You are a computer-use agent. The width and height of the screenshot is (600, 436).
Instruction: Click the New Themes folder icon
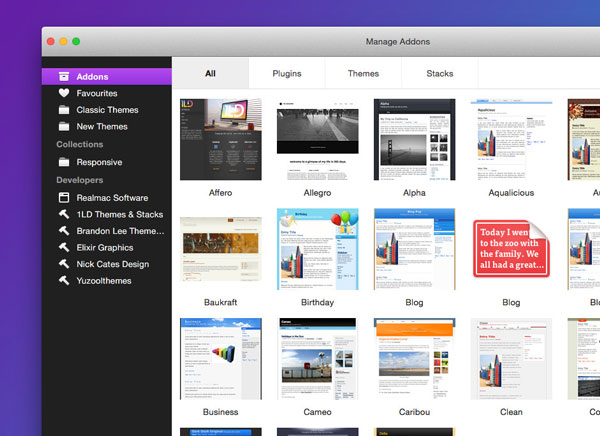64,126
